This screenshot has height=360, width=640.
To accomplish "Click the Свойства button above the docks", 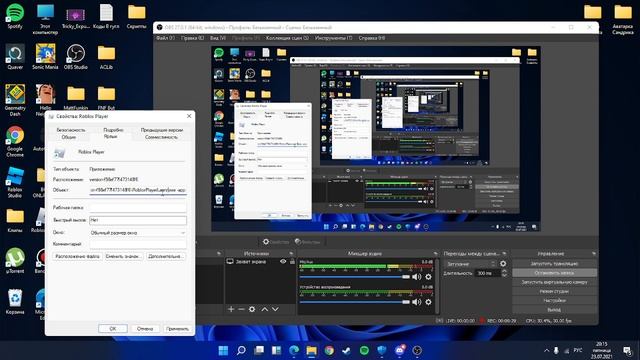I will pos(276,242).
